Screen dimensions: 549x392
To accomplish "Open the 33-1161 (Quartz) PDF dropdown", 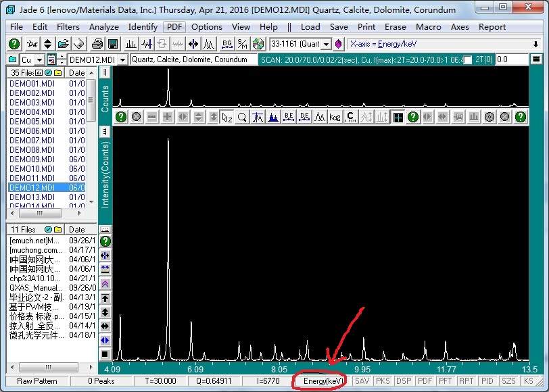I will (327, 44).
